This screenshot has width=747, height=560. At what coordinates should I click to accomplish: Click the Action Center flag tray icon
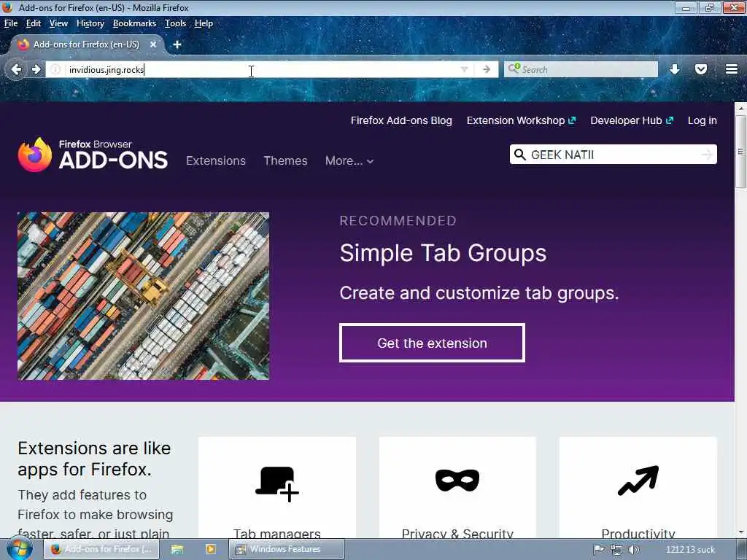pos(599,550)
